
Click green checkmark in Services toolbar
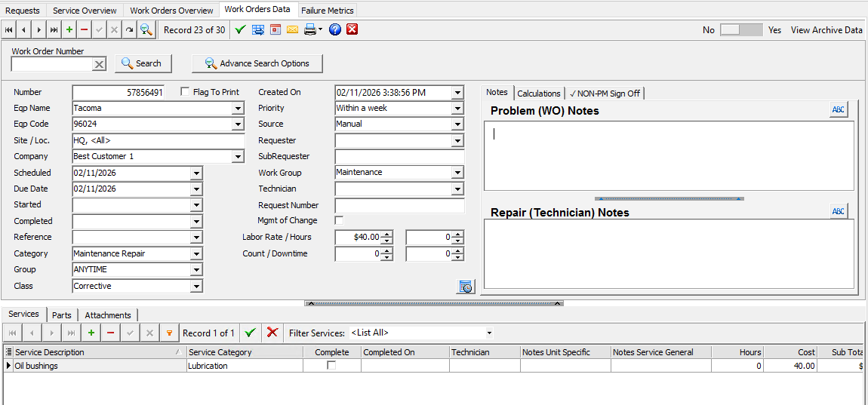(x=251, y=333)
